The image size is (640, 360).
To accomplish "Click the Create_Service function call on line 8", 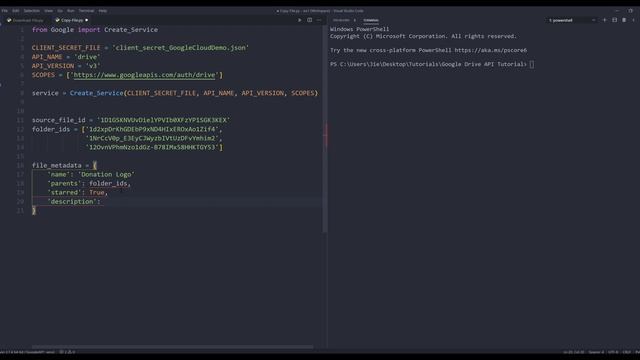I will pos(96,93).
